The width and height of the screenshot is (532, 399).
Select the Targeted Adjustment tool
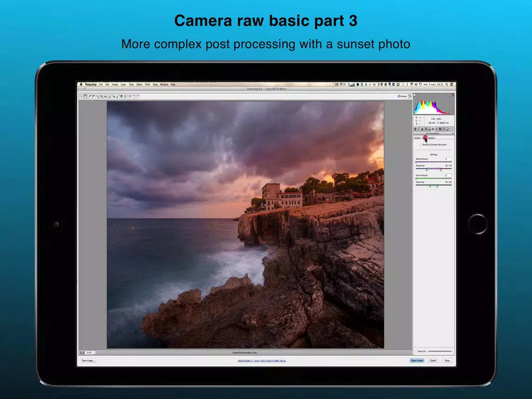[x=97, y=96]
